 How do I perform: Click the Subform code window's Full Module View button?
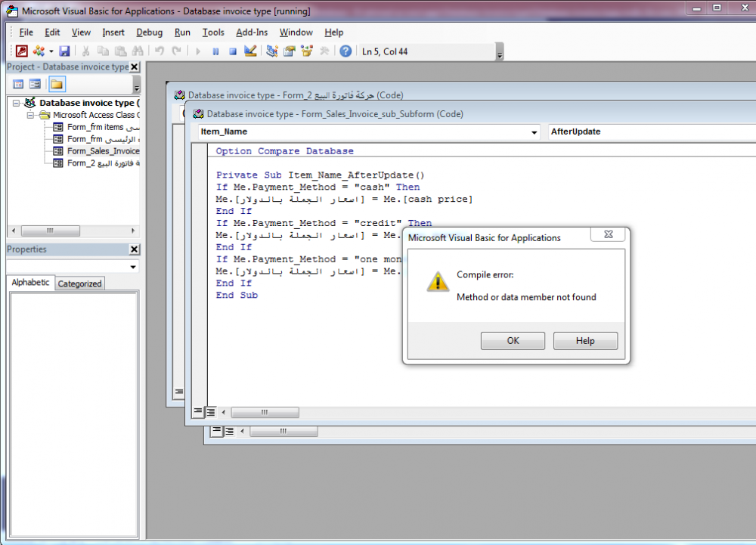coord(211,412)
